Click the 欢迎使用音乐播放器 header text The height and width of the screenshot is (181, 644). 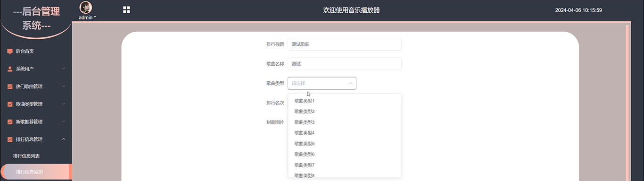351,10
